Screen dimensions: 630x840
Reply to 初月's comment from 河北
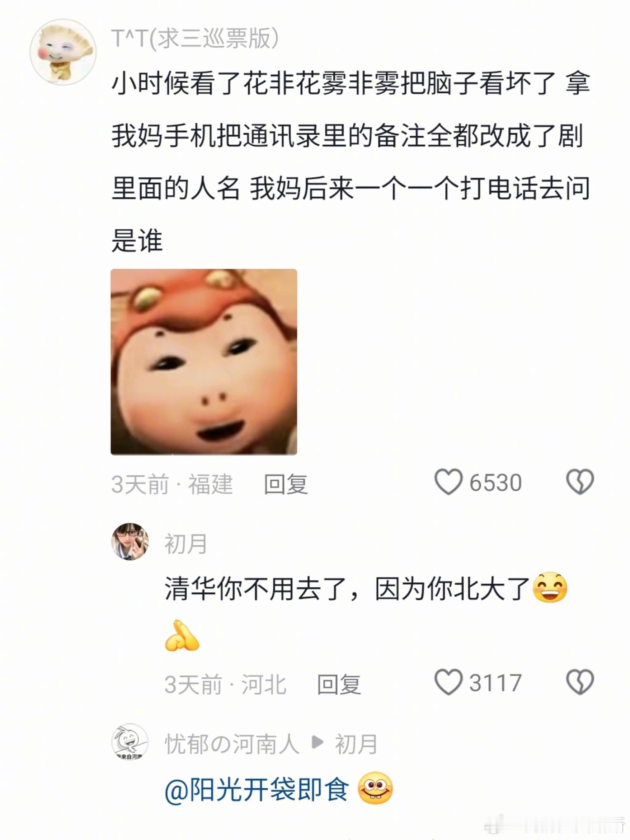pos(339,684)
